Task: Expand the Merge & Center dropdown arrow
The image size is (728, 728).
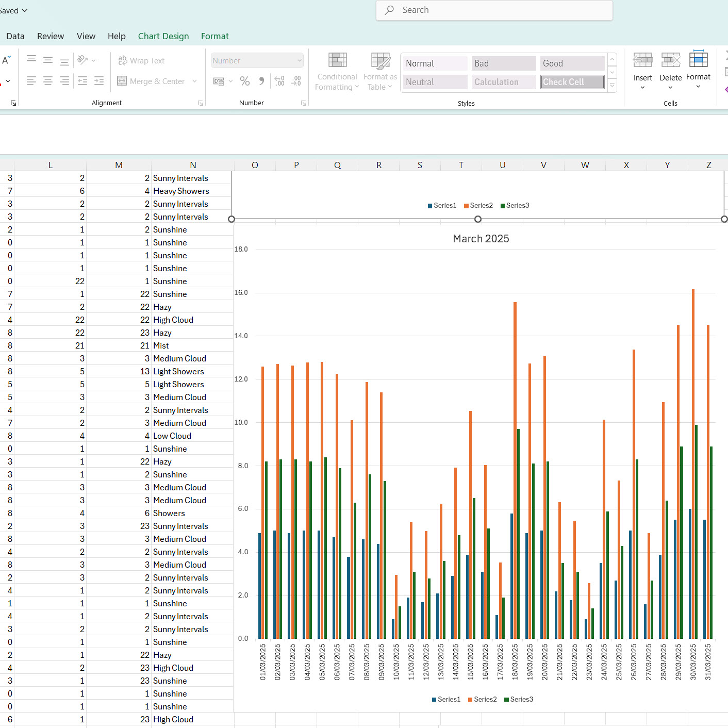Action: (195, 81)
